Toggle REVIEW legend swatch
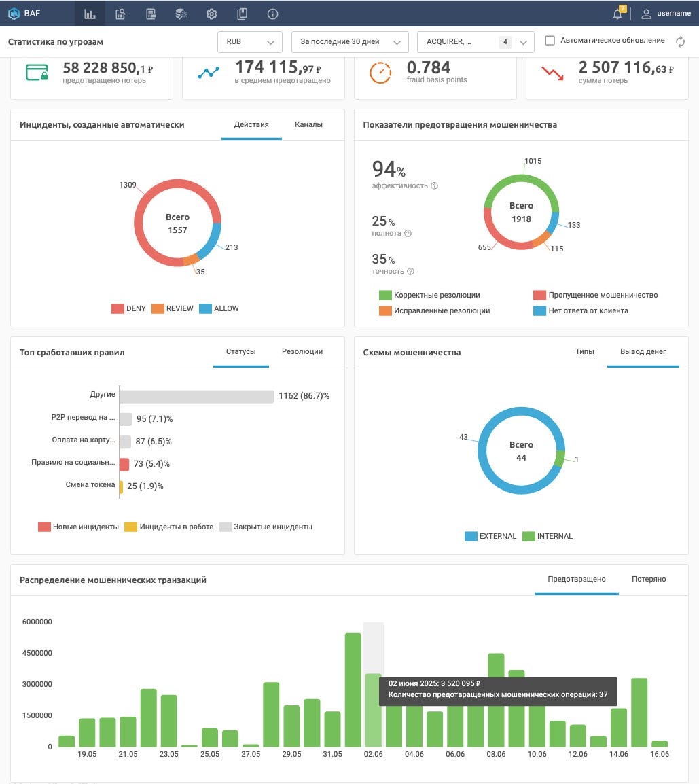 click(x=158, y=308)
